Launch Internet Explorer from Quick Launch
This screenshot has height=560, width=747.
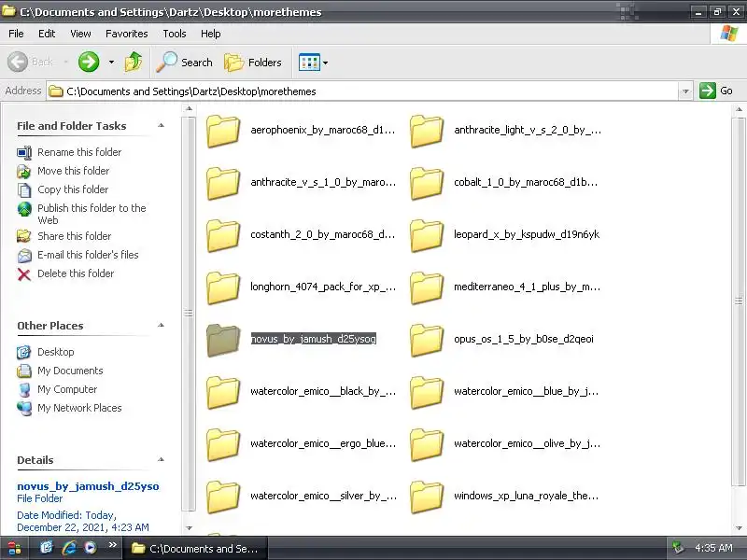tap(68, 548)
